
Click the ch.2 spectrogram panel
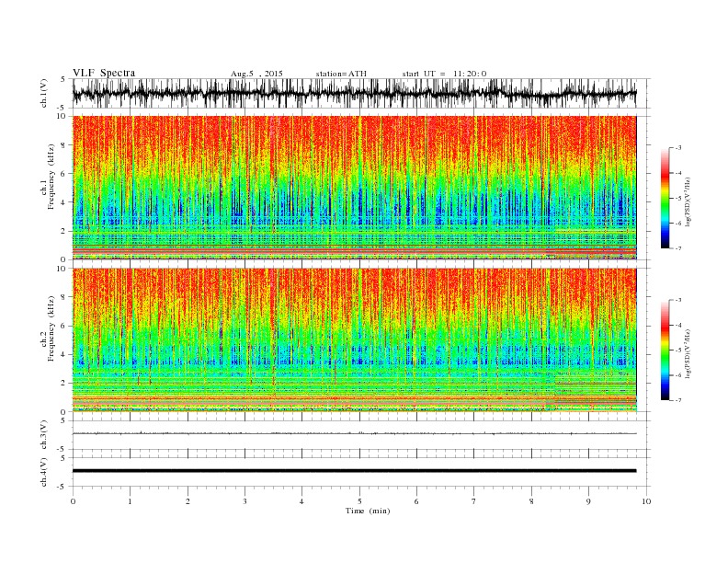click(x=354, y=340)
